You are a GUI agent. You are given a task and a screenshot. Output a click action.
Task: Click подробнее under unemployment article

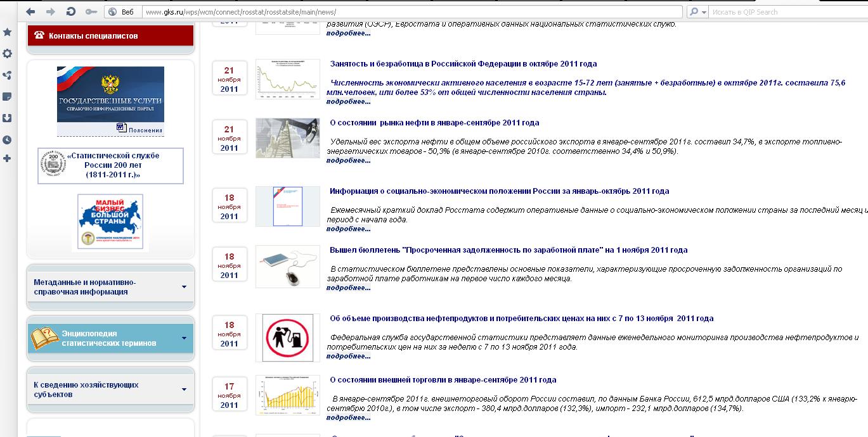(x=349, y=101)
